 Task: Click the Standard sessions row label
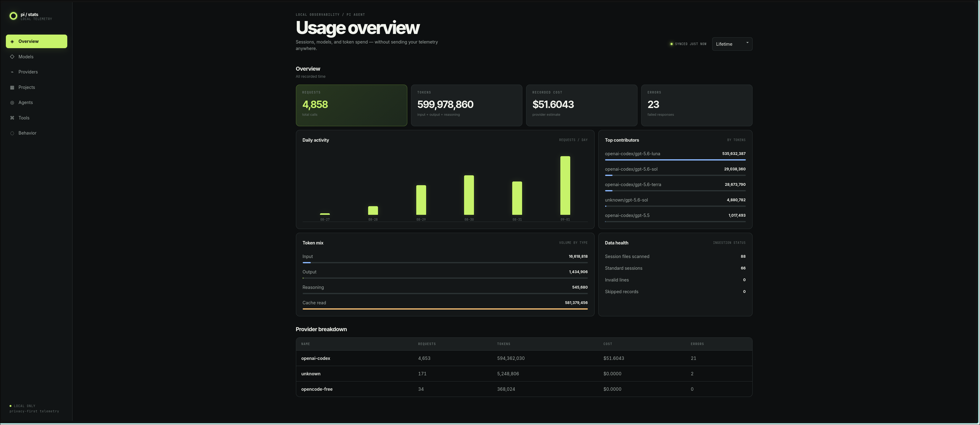tap(624, 268)
